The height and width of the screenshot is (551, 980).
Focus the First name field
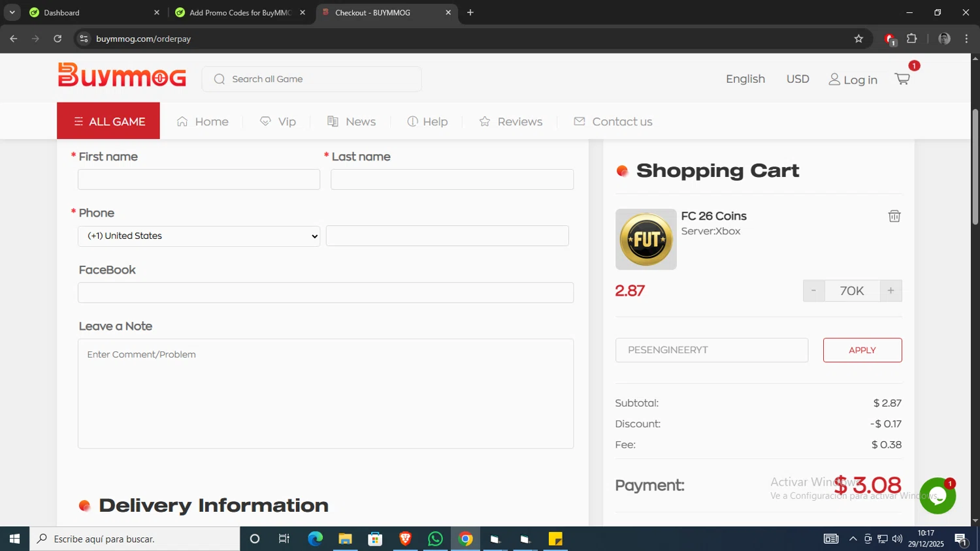coord(199,180)
